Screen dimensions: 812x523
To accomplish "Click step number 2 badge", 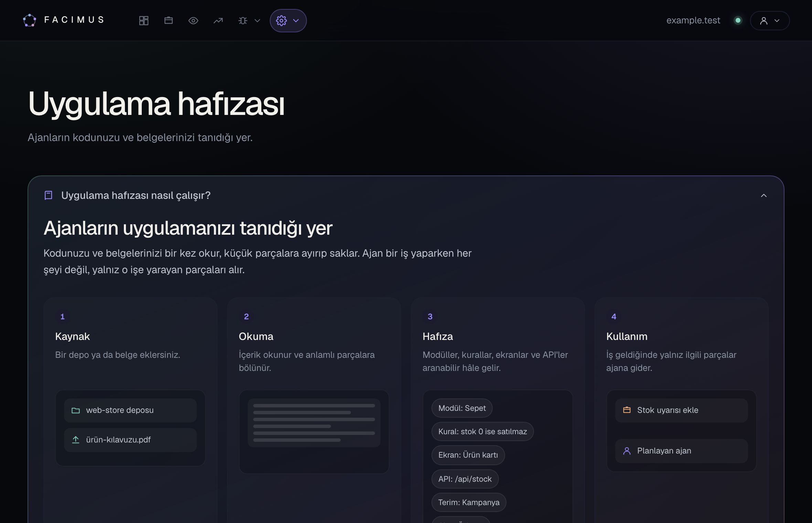I will [x=246, y=317].
